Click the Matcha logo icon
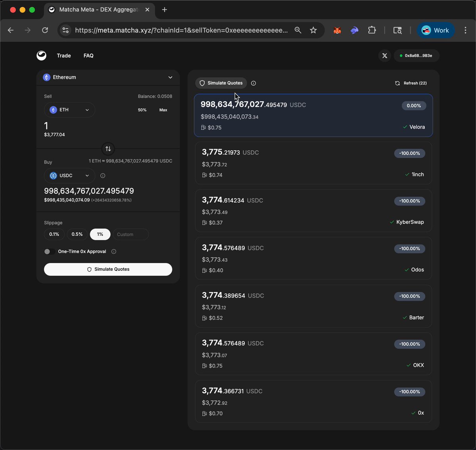 click(x=42, y=56)
